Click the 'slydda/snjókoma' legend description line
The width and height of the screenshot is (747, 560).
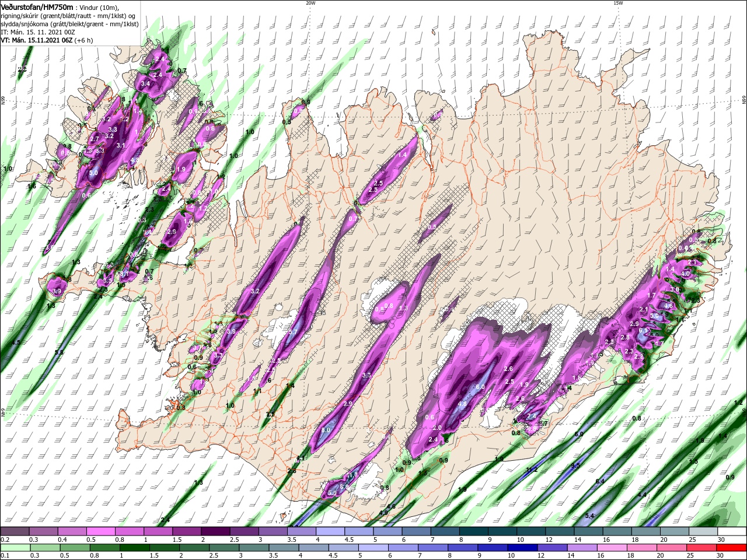(69, 24)
